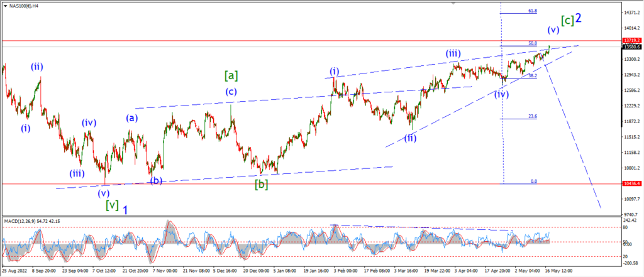Select the red horizontal line at the 13719.2 level

point(311,41)
